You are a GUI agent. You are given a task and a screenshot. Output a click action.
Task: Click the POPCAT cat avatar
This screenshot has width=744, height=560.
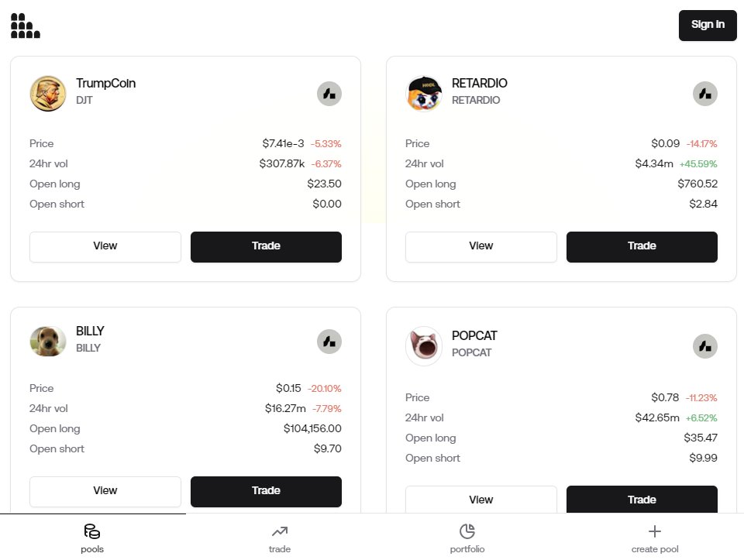[x=424, y=346]
